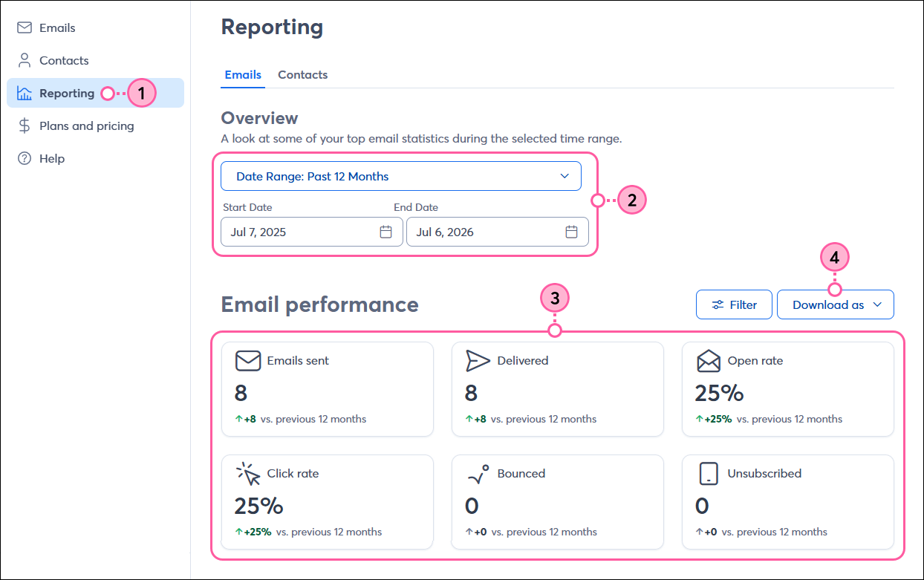The image size is (924, 580).
Task: Click the +25% change under Click rate
Action: 253,532
